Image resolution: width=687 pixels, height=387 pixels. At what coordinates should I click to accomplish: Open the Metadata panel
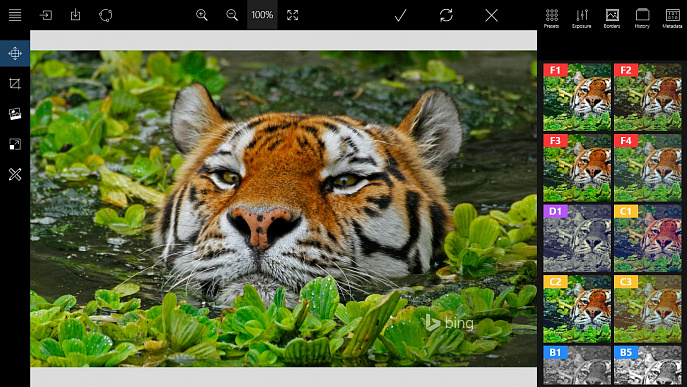(673, 18)
